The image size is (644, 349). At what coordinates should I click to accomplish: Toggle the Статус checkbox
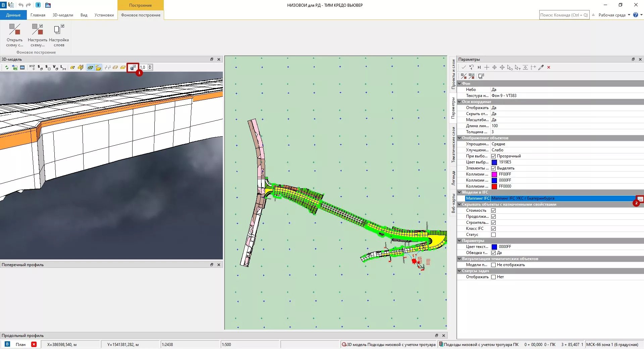(x=493, y=235)
